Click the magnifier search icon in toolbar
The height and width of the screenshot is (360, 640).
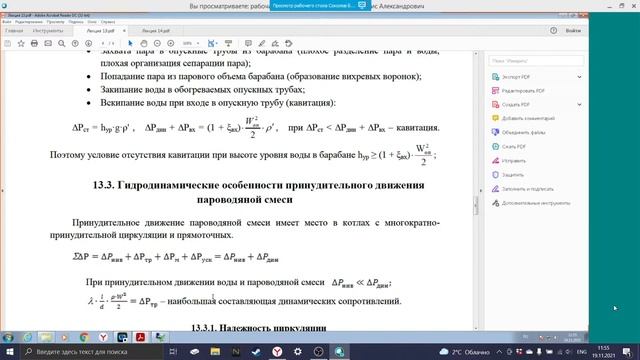click(62, 43)
